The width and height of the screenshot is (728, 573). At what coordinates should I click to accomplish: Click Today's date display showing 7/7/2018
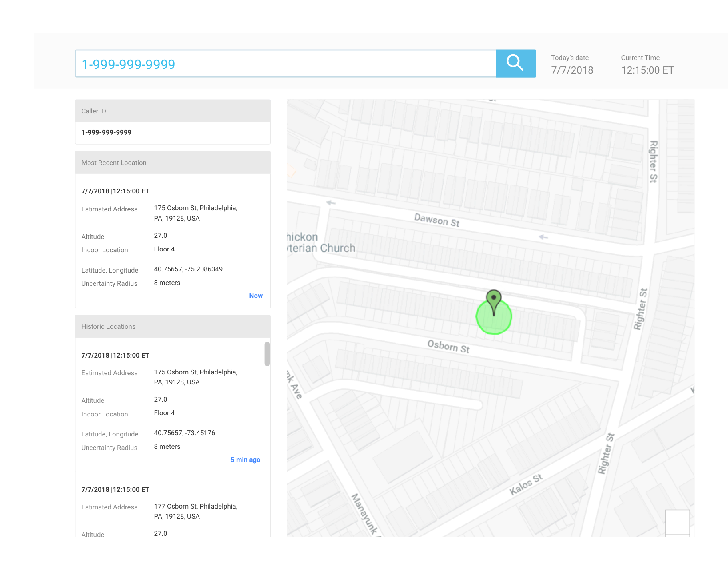pos(572,70)
